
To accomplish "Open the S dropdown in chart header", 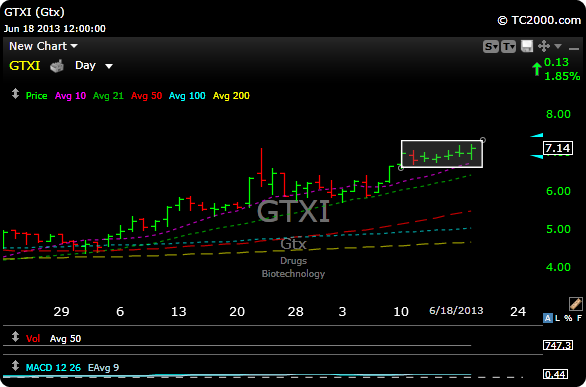I will click(491, 47).
